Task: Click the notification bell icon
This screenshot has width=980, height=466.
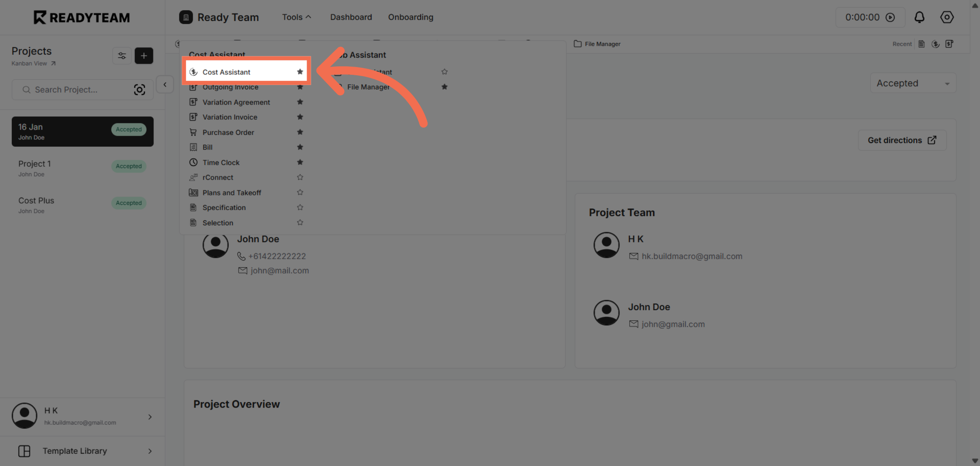Action: tap(919, 17)
